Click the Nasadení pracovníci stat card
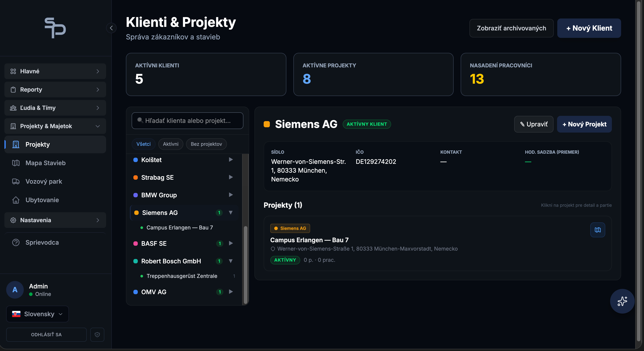644x351 pixels. [541, 74]
